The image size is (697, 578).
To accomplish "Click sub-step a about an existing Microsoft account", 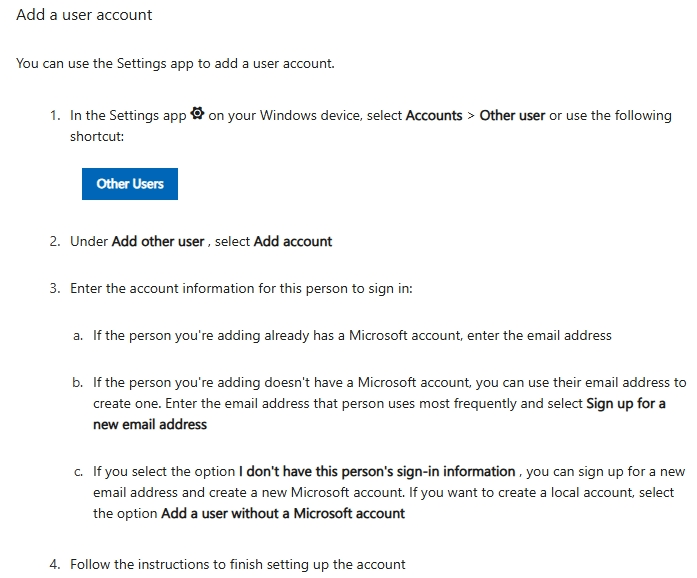I will (352, 336).
